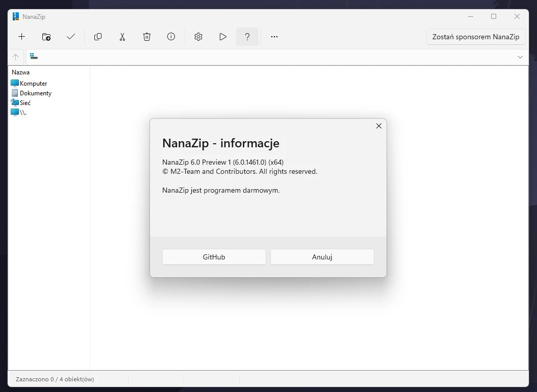Click the Benchmark play icon
The image size is (537, 392).
point(223,37)
